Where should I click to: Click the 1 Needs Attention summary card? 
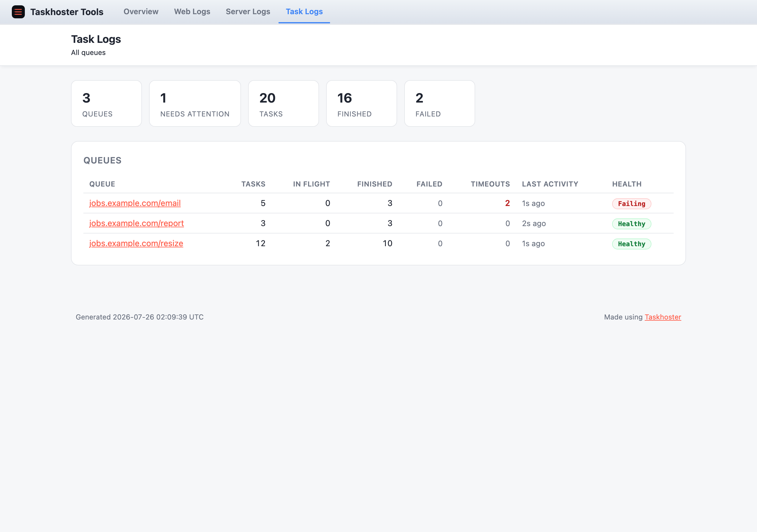(x=195, y=103)
